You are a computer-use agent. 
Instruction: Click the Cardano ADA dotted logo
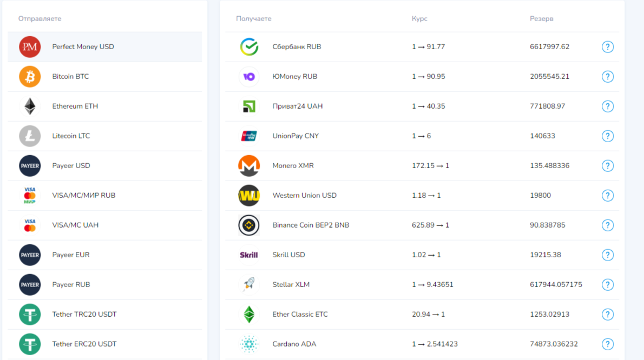[x=249, y=344]
